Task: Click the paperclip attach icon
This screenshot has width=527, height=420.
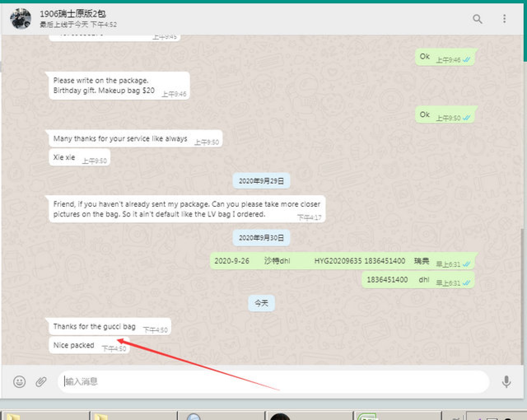Action: point(41,382)
